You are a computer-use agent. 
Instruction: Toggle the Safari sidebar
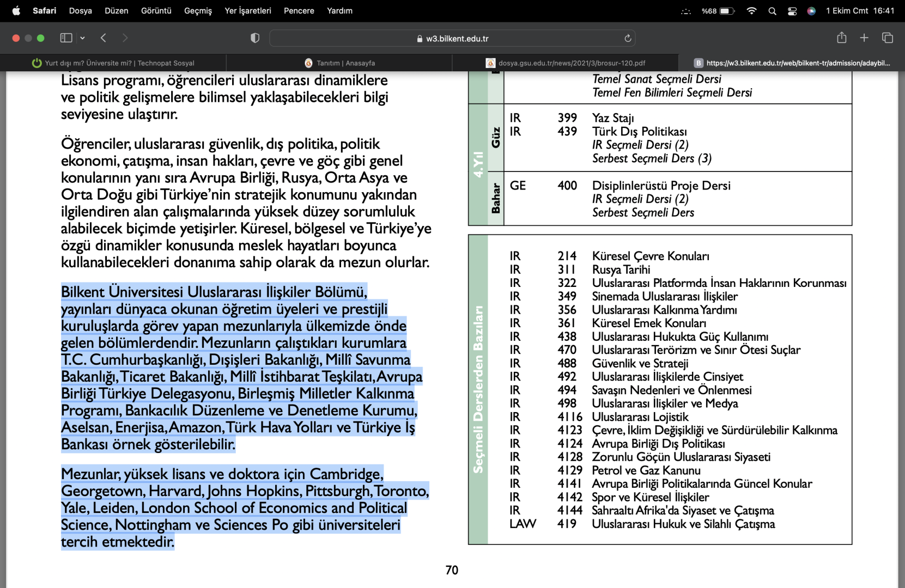(x=66, y=38)
